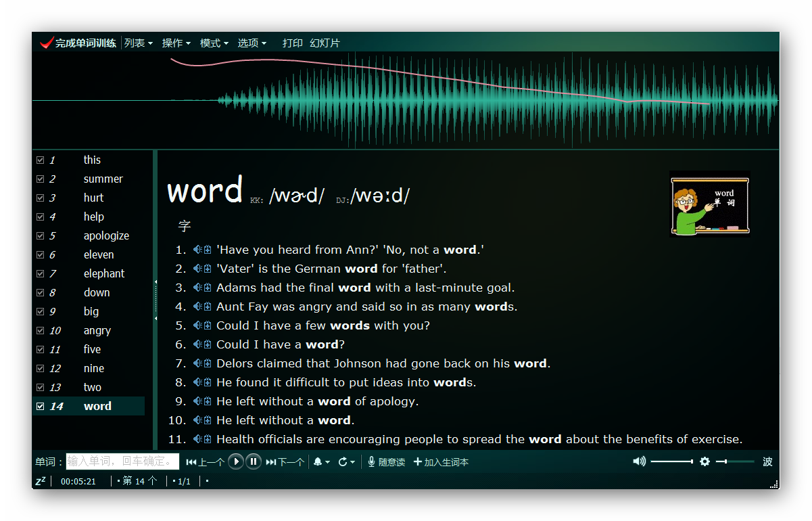The width and height of the screenshot is (812, 521).
Task: Click 幻灯片 in the menu bar
Action: pos(325,43)
